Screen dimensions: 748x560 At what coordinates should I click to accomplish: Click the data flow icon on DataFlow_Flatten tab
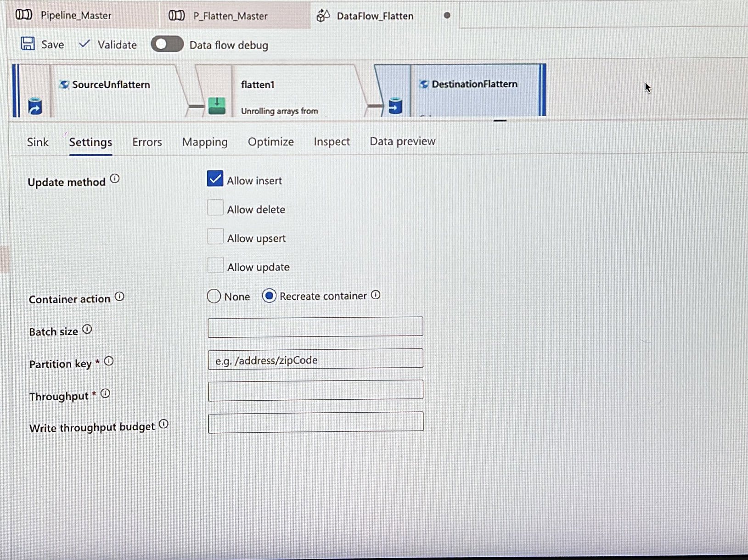323,15
